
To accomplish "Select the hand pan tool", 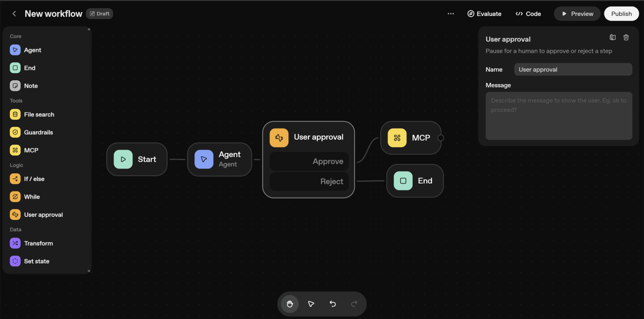I will (x=290, y=304).
